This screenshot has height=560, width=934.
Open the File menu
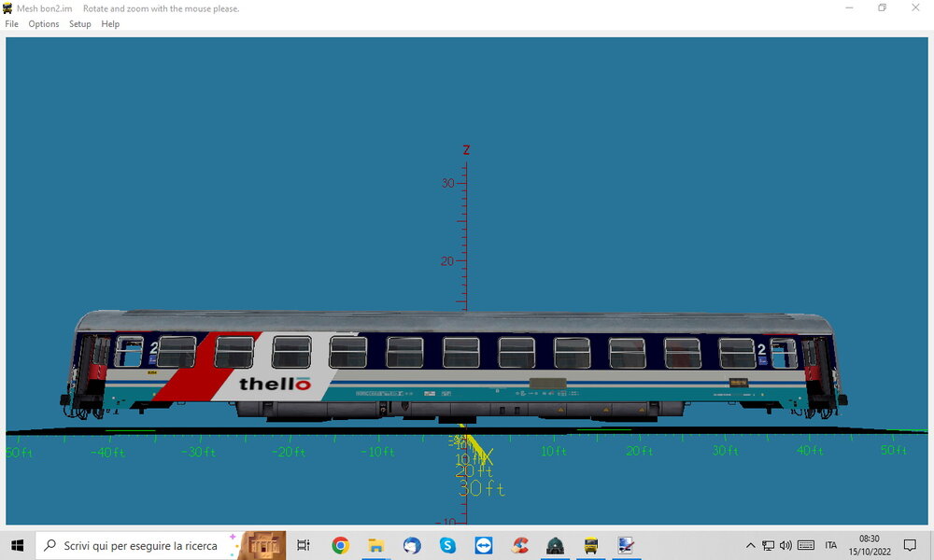(11, 24)
